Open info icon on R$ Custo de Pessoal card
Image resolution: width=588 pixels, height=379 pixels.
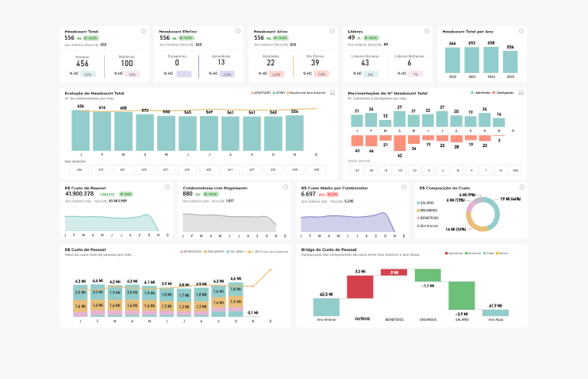167,187
